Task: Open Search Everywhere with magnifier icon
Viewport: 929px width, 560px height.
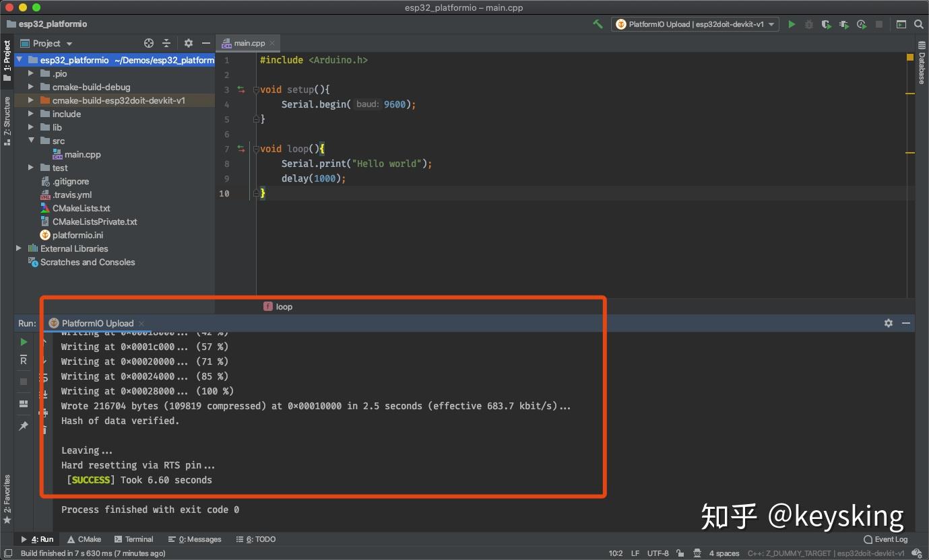Action: click(x=918, y=24)
